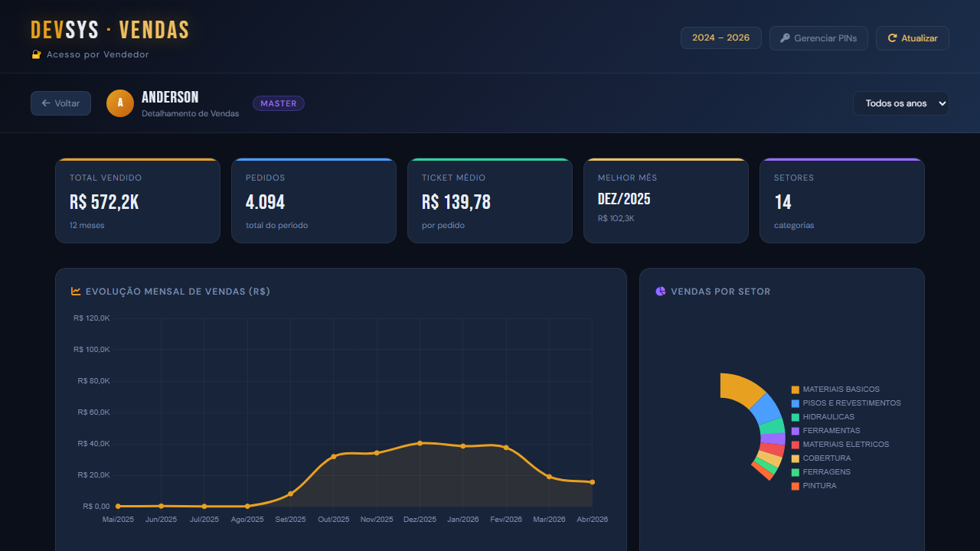The height and width of the screenshot is (551, 980).
Task: Click Anderson's orange avatar circle
Action: click(x=120, y=103)
